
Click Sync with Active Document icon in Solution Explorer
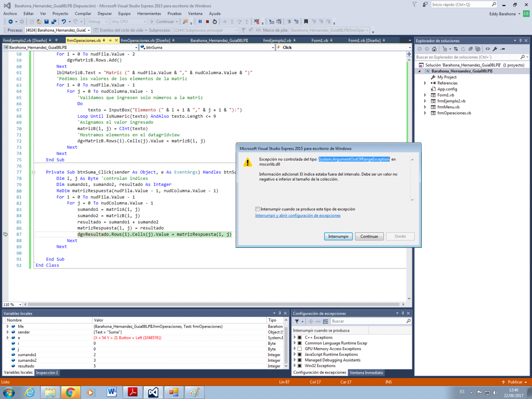(x=456, y=49)
